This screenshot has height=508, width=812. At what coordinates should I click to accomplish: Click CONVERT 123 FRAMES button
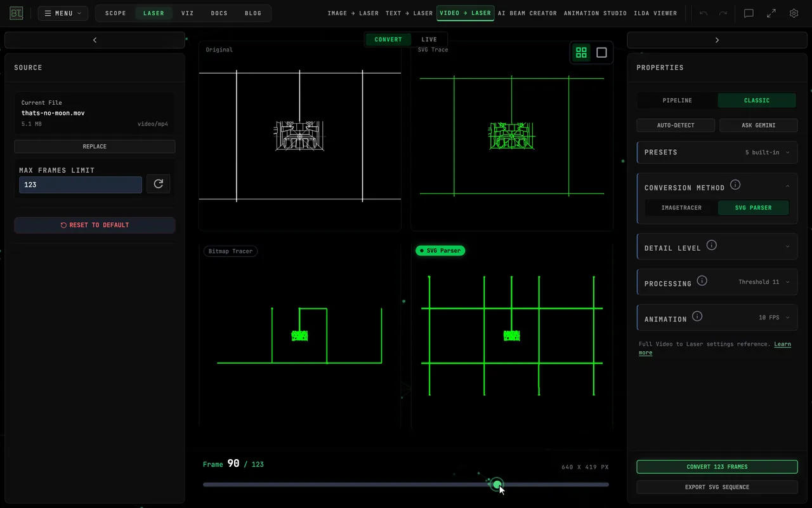coord(717,467)
